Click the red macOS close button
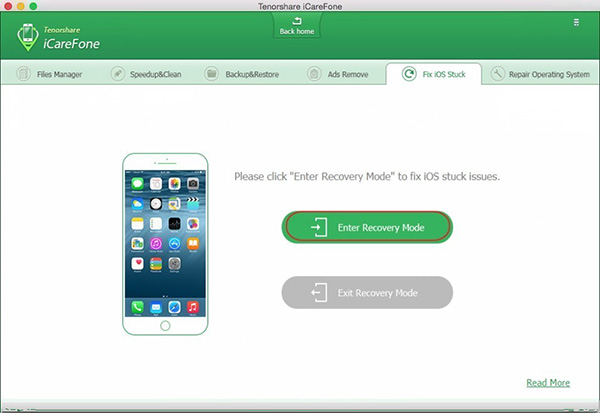Viewport: 600px width, 413px height. [x=8, y=6]
